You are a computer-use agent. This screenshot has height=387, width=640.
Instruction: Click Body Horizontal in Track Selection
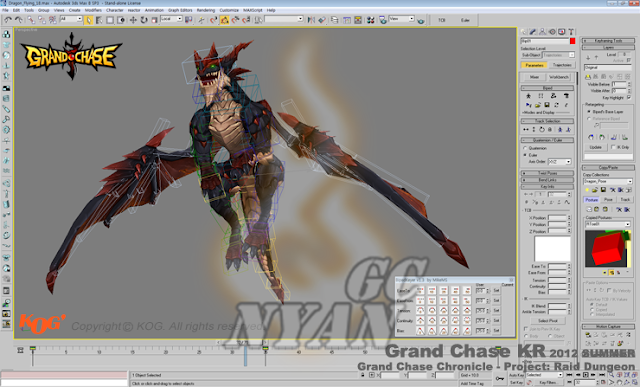[x=526, y=130]
